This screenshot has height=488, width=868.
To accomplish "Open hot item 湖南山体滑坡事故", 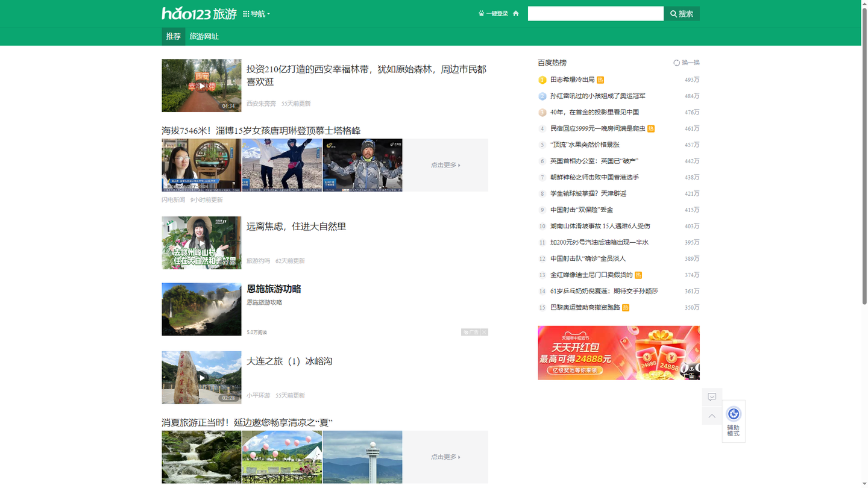I will (600, 226).
